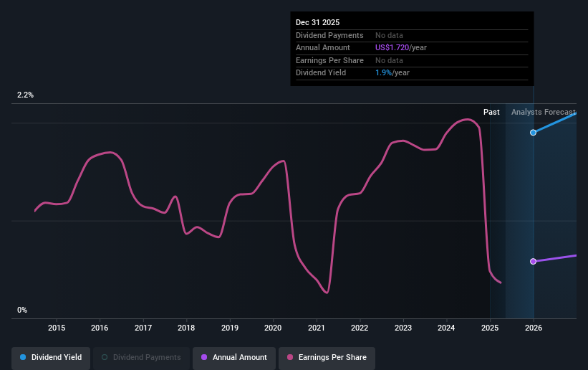Image resolution: width=588 pixels, height=370 pixels.
Task: Click the purple Annual Amount legend dot
Action: pos(204,357)
